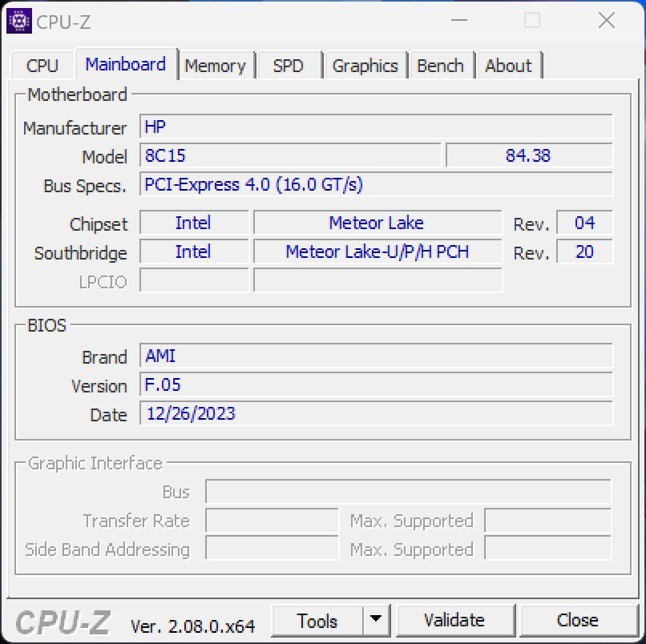Click the version text Ver. 2.08.0.x64
Image resolution: width=646 pixels, height=644 pixels.
tap(192, 626)
